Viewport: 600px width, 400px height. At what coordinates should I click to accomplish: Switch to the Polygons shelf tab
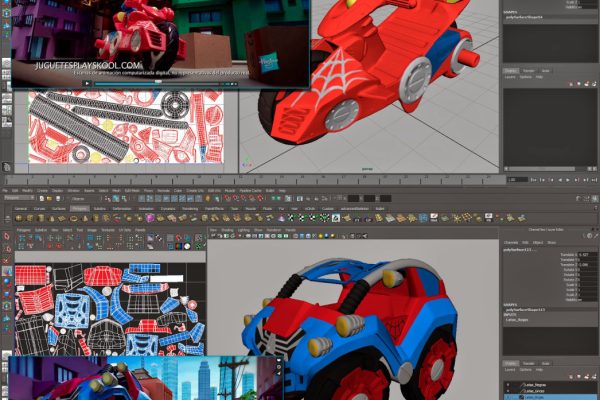pos(80,209)
